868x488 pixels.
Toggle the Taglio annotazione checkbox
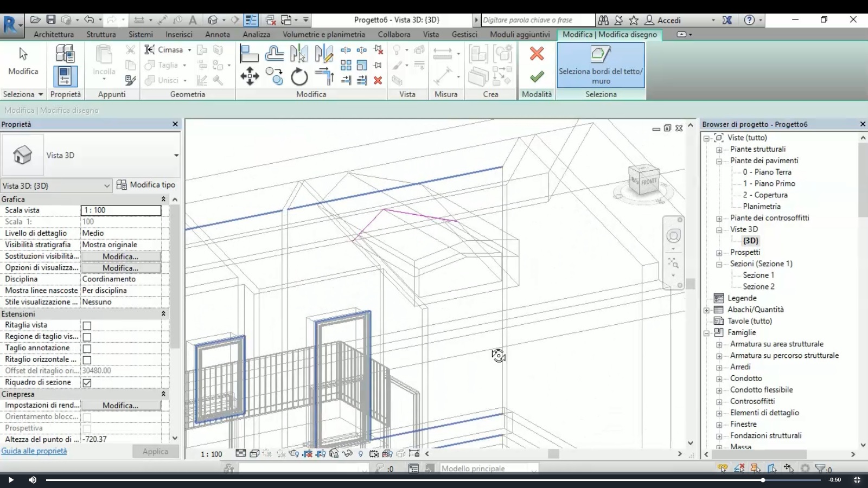(x=87, y=349)
